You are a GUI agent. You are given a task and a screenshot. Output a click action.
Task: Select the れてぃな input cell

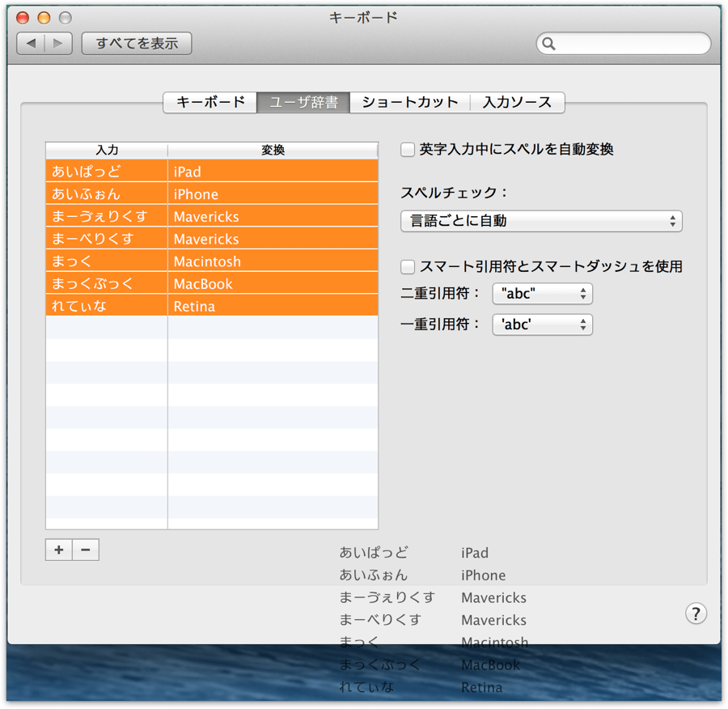[x=106, y=305]
